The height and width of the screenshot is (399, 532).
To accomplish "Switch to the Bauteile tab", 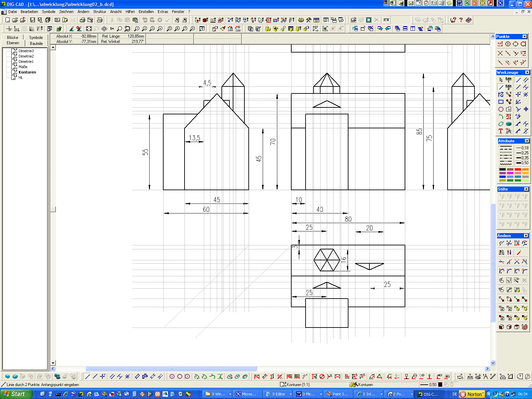I will pyautogui.click(x=36, y=43).
